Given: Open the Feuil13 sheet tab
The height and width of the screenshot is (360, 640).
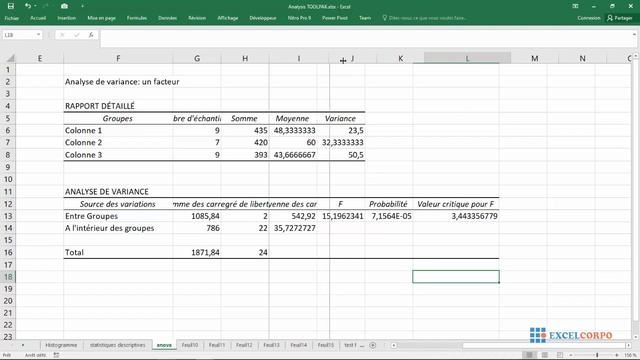Looking at the screenshot, I should coord(271,345).
